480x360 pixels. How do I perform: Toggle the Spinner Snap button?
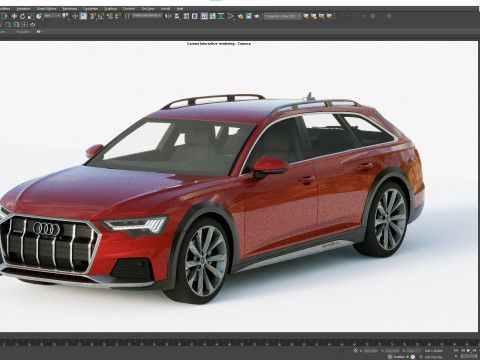(x=117, y=16)
